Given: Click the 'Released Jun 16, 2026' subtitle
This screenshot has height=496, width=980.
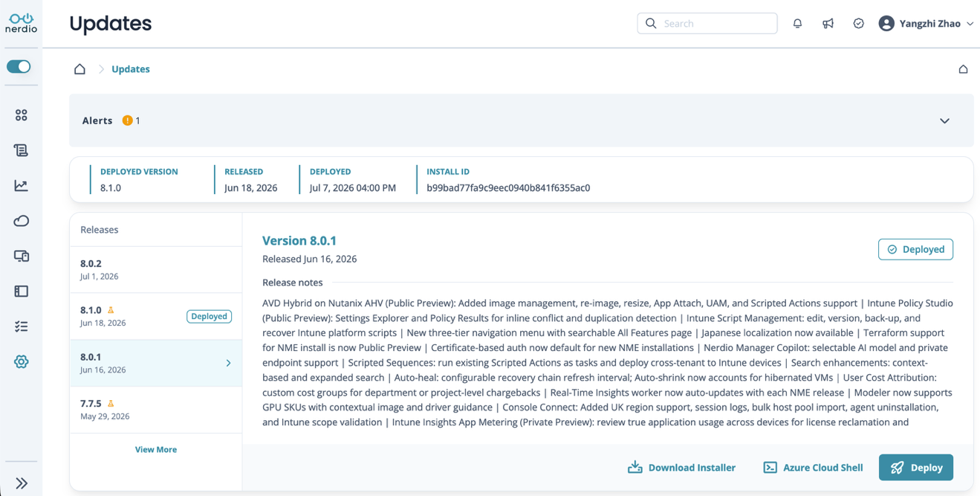Looking at the screenshot, I should click(x=310, y=259).
